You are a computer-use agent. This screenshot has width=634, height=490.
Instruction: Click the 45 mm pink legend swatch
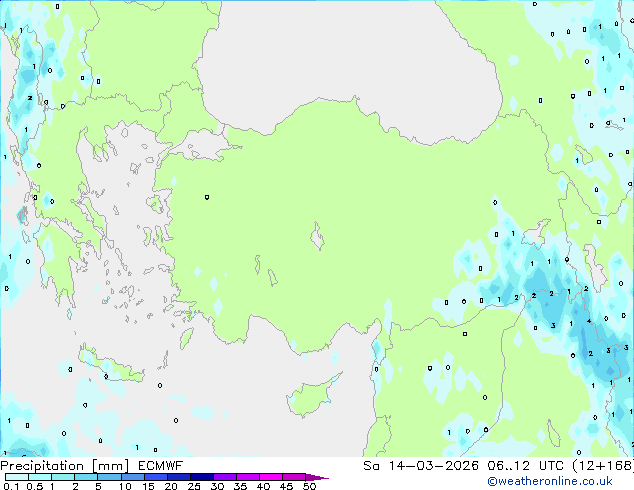pos(294,477)
